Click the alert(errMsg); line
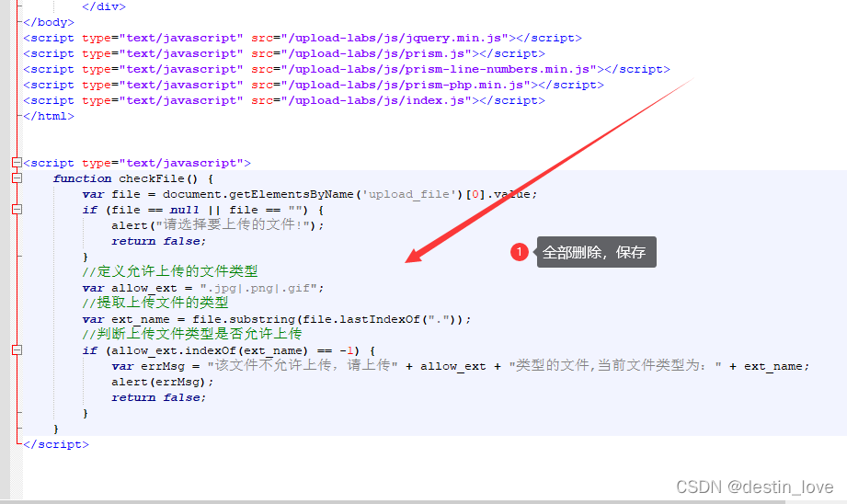847x504 pixels. click(x=163, y=382)
